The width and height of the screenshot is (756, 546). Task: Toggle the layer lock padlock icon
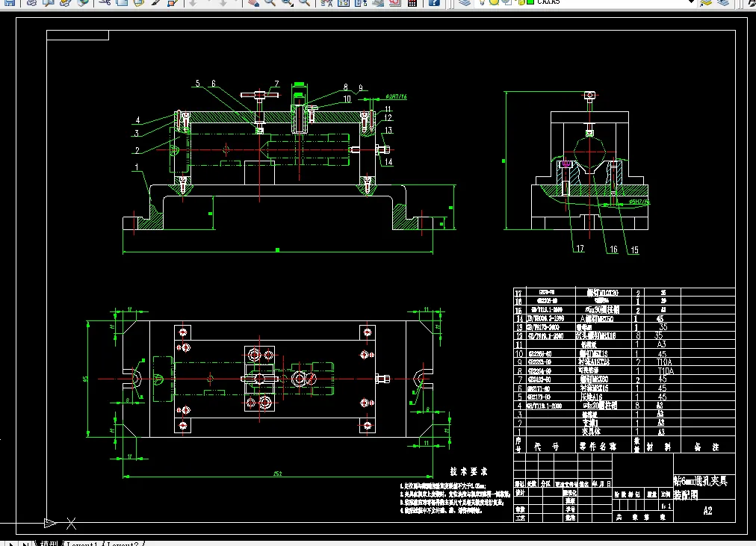(520, 2)
